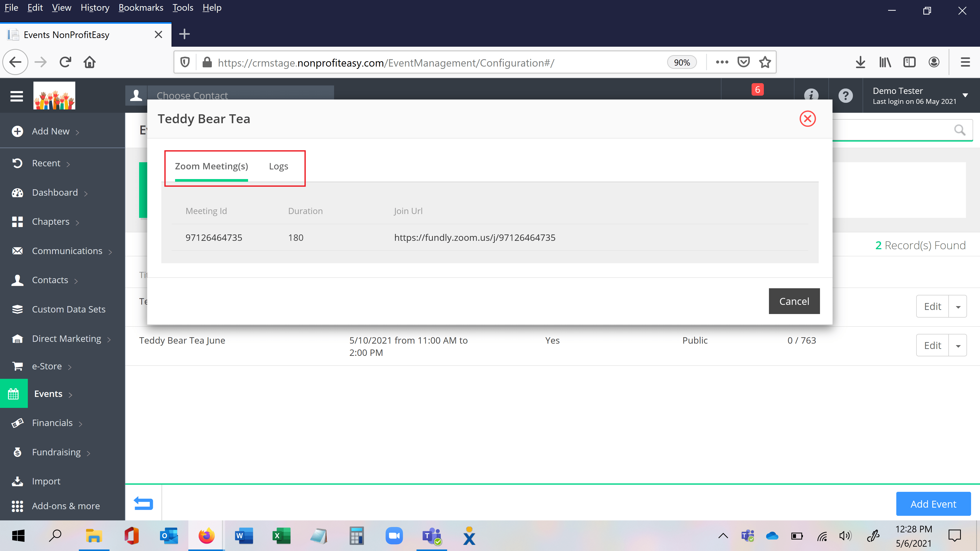Open the hamburger navigation menu
The width and height of the screenshot is (980, 551).
[17, 96]
